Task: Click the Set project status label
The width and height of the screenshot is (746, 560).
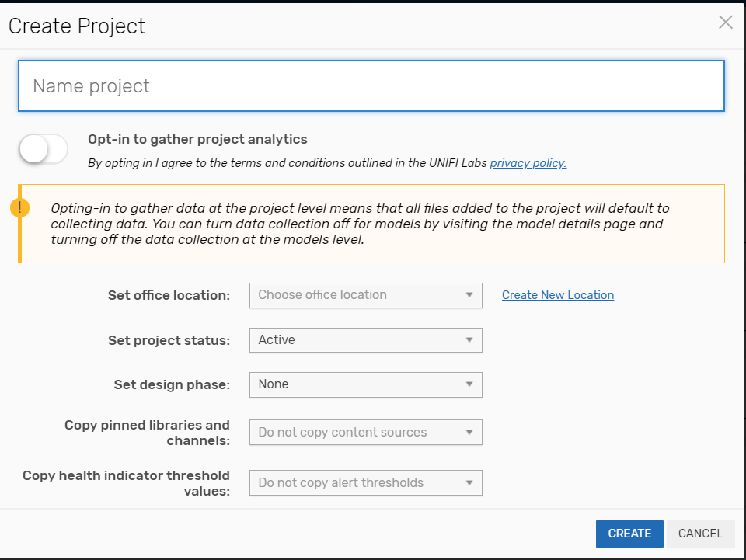Action: (x=169, y=340)
